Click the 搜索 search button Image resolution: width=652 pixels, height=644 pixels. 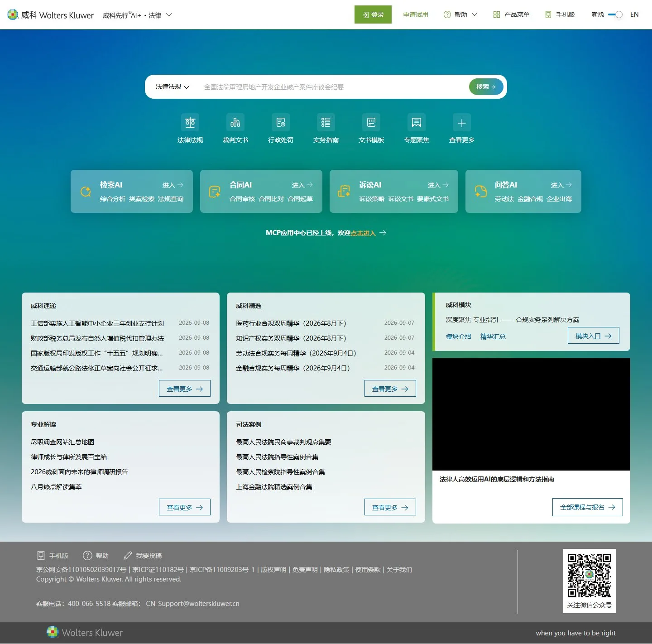[486, 87]
